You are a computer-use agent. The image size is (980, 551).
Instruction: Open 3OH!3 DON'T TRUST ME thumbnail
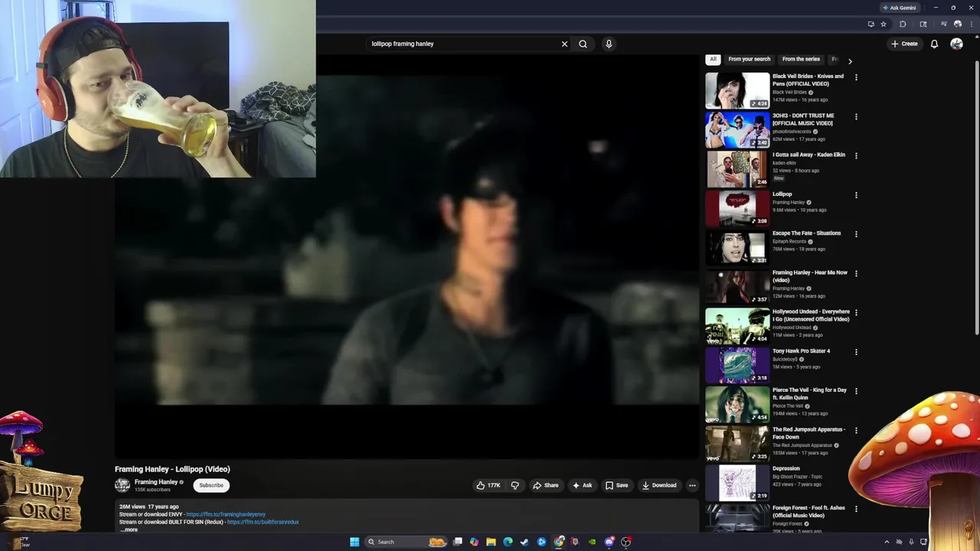[737, 129]
